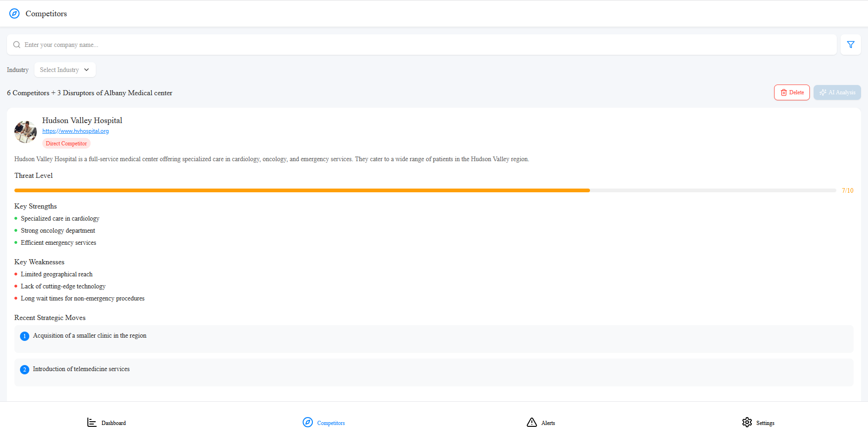Click 'Long wait times for non-emergency procedures'
This screenshot has width=868, height=431.
pyautogui.click(x=83, y=298)
